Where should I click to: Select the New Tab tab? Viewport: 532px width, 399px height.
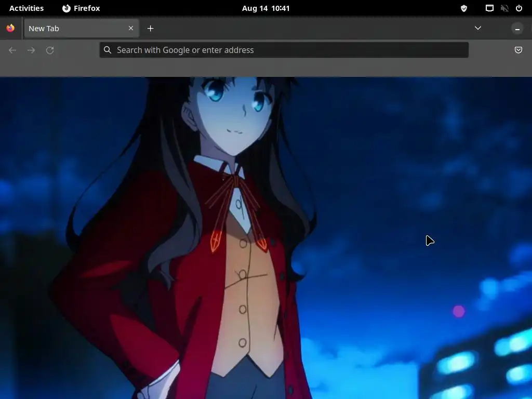tap(82, 28)
